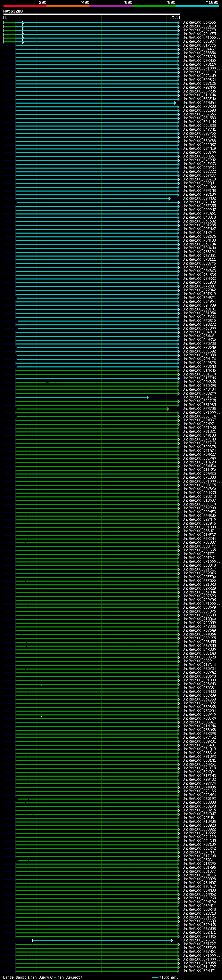Click the UniRef100_Q9XH50 label

click(x=199, y=61)
